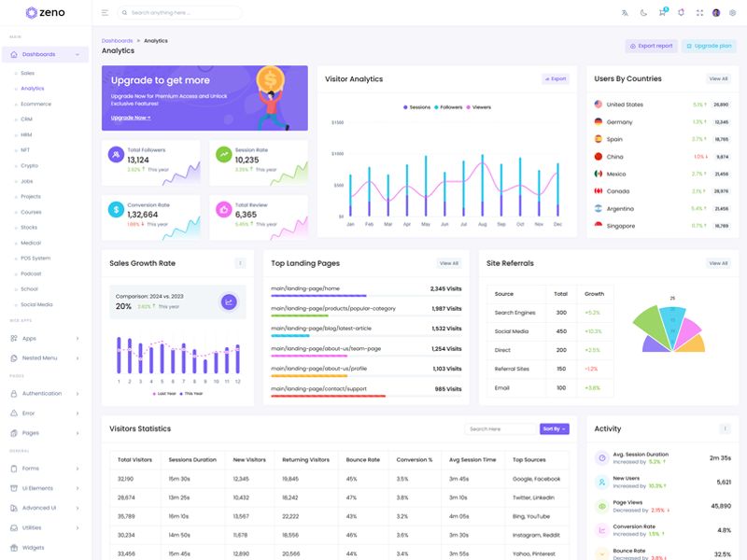This screenshot has width=747, height=560.
Task: Click the Upgrade Now link
Action: click(x=131, y=118)
